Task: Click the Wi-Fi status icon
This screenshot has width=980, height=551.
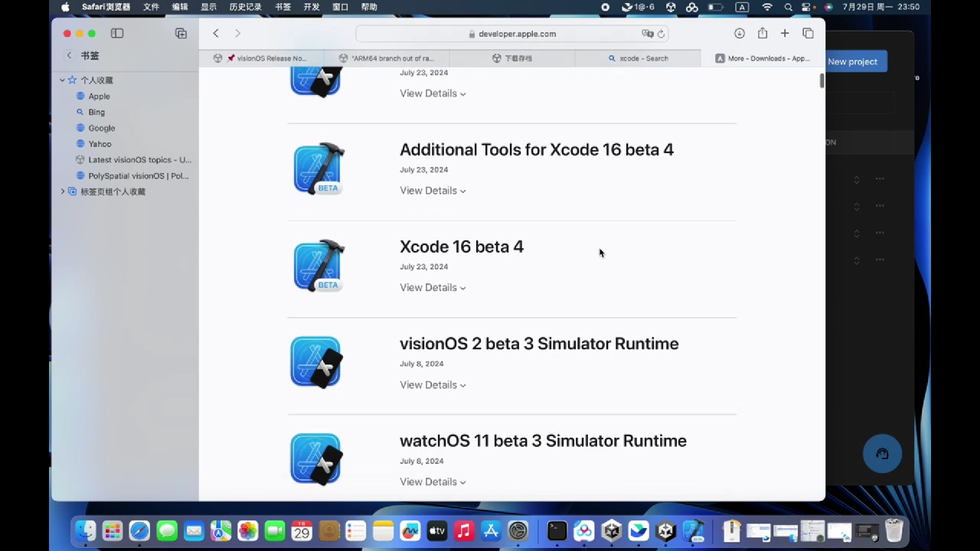Action: (767, 7)
